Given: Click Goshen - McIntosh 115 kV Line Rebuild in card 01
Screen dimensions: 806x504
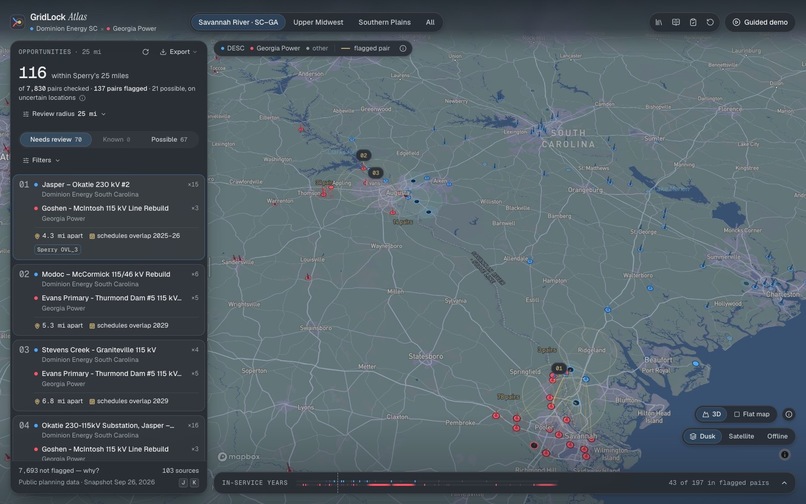Looking at the screenshot, I should click(105, 208).
